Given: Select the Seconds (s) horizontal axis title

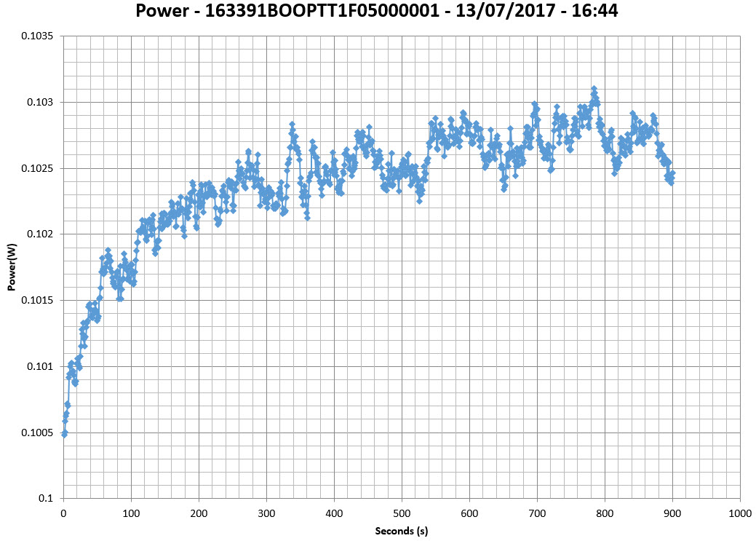Looking at the screenshot, I should tap(402, 531).
